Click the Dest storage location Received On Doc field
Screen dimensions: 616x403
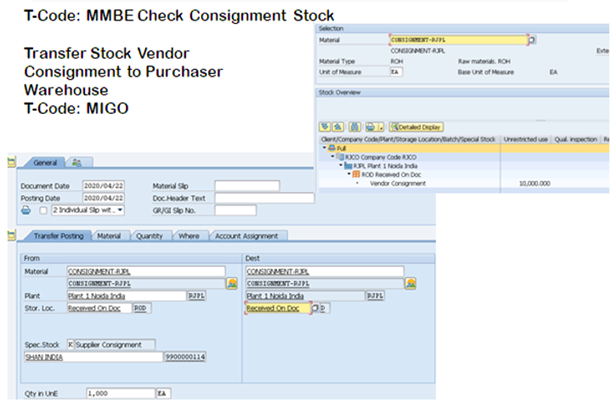coord(278,308)
